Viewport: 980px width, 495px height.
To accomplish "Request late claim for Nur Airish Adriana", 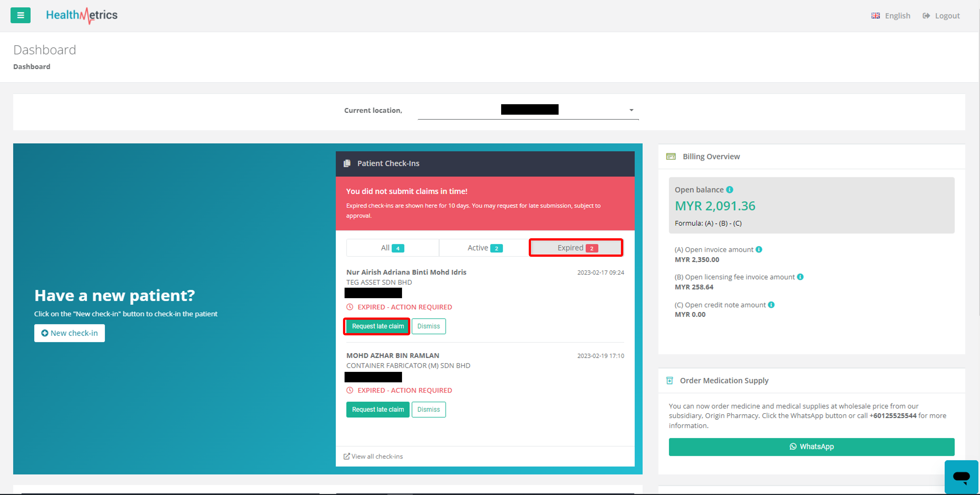I will pos(377,326).
